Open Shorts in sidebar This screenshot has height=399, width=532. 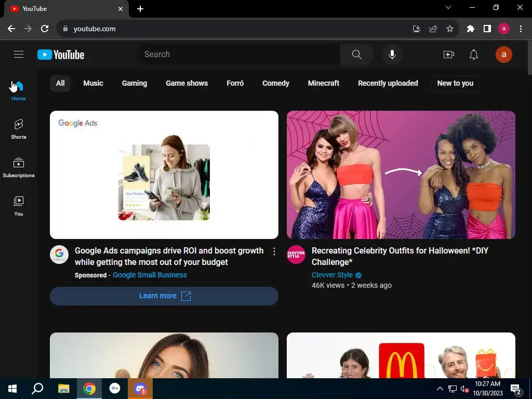pos(19,129)
